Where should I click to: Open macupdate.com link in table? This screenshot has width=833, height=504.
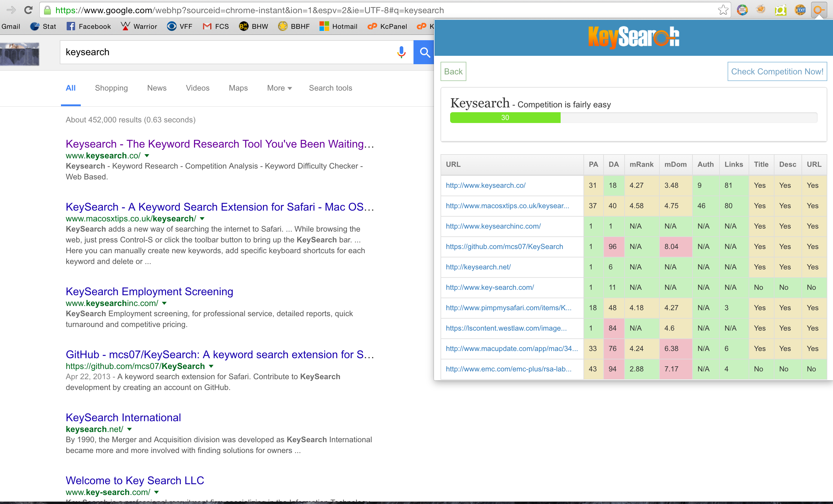tap(512, 349)
